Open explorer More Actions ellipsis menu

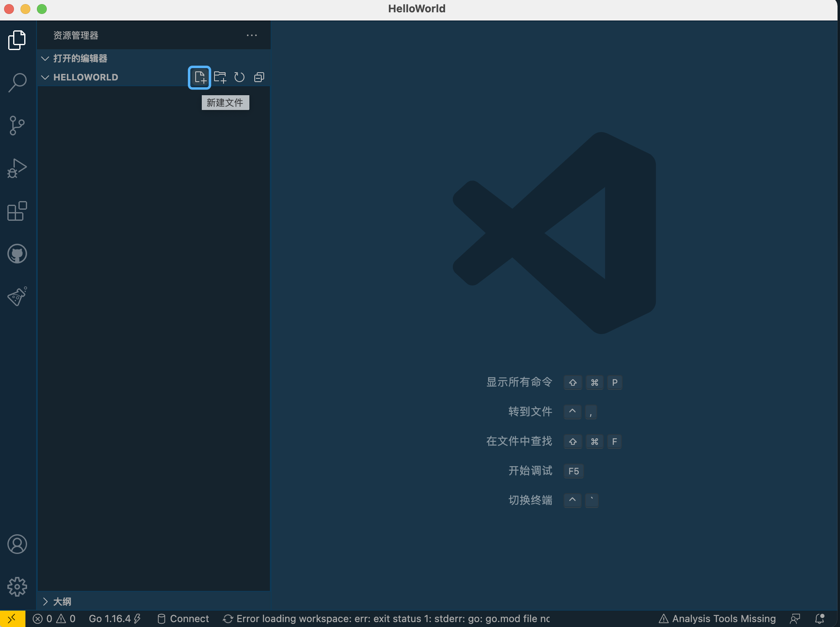coord(252,35)
